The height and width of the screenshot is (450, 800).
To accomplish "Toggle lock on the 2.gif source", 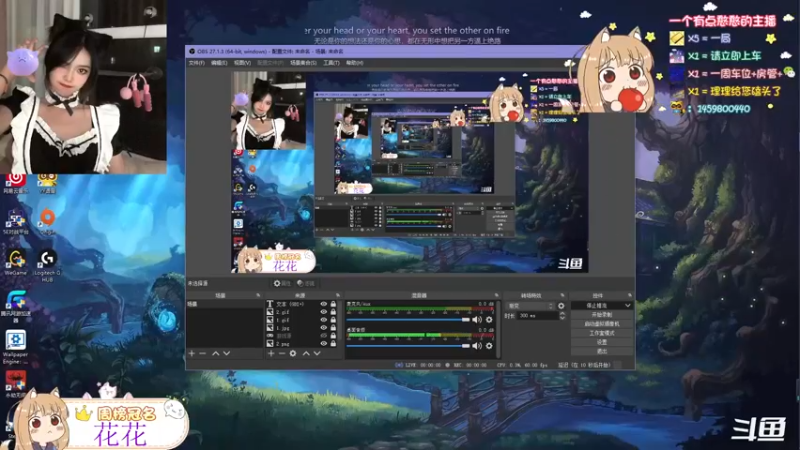I will (333, 312).
